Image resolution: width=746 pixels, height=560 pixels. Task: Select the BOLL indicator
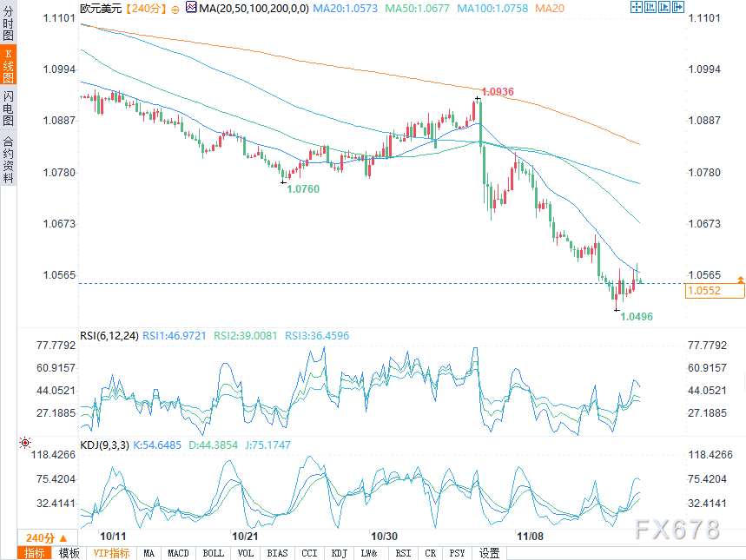point(213,553)
